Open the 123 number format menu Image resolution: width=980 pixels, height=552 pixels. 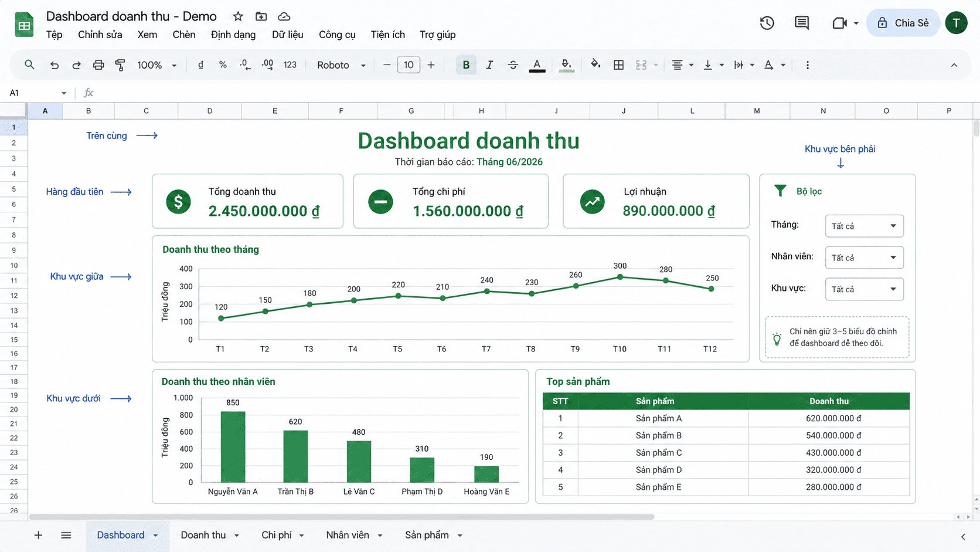point(290,65)
